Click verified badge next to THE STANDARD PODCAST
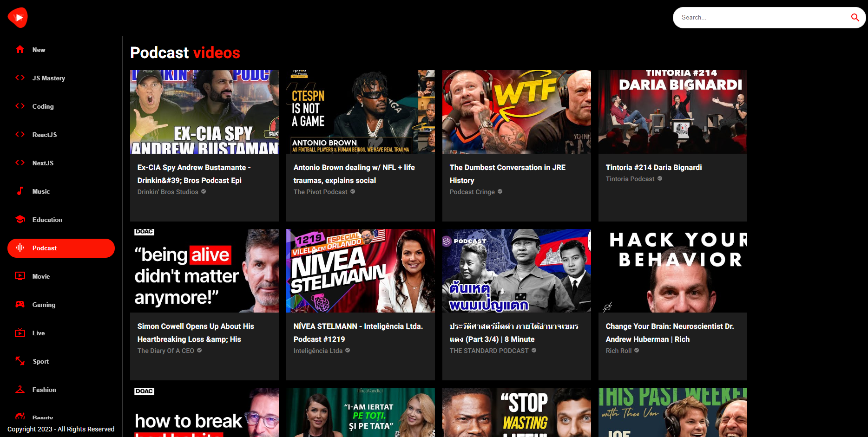 [534, 350]
